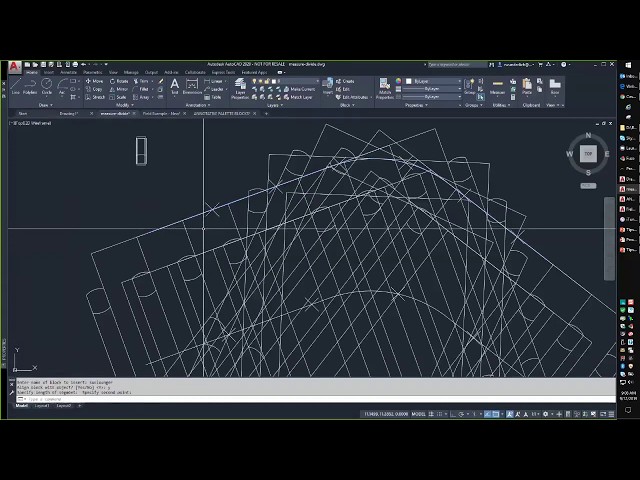Screen dimensions: 640x480
Task: Open Layer Properties manager
Action: tap(240, 89)
